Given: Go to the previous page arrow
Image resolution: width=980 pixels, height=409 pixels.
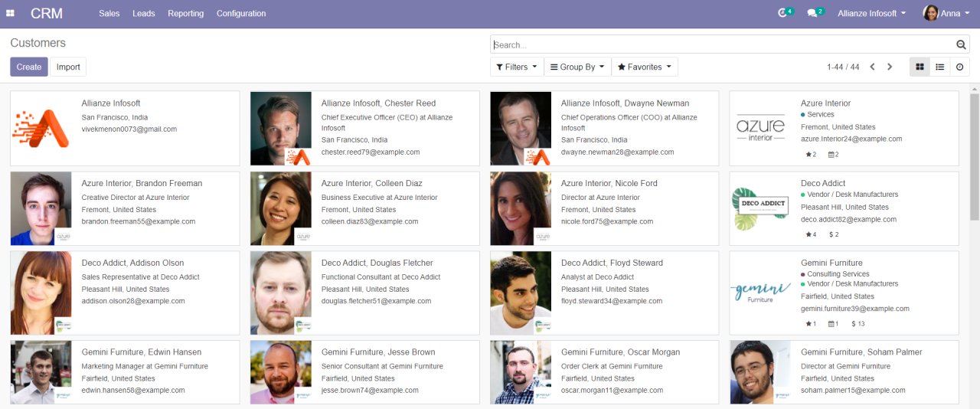Looking at the screenshot, I should click(872, 67).
